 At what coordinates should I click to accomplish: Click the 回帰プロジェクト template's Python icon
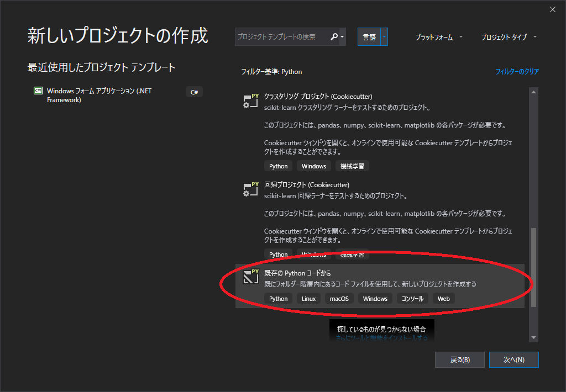tap(251, 188)
